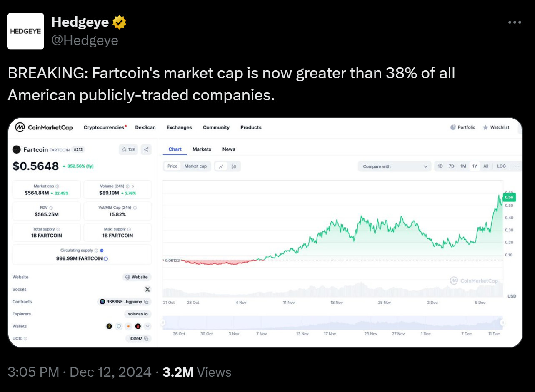Image resolution: width=535 pixels, height=392 pixels.
Task: Click the share icon next to Fartcoin
Action: (146, 149)
